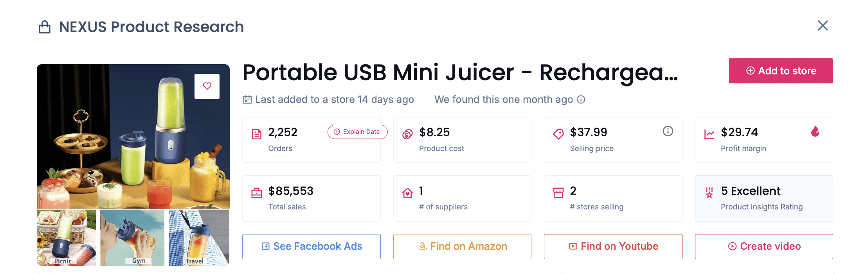Click the stores selling storefront icon
Screen dimensions: 868x274
point(558,192)
